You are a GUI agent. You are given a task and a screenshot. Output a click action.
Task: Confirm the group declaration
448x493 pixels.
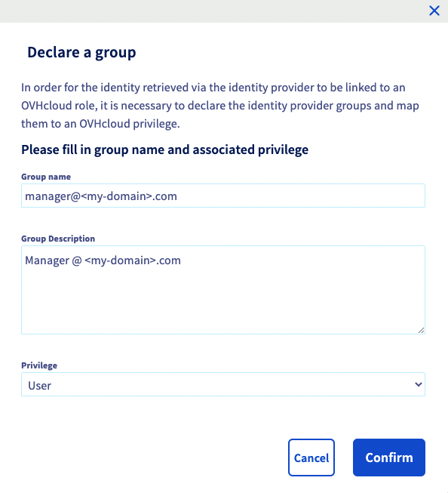[389, 458]
